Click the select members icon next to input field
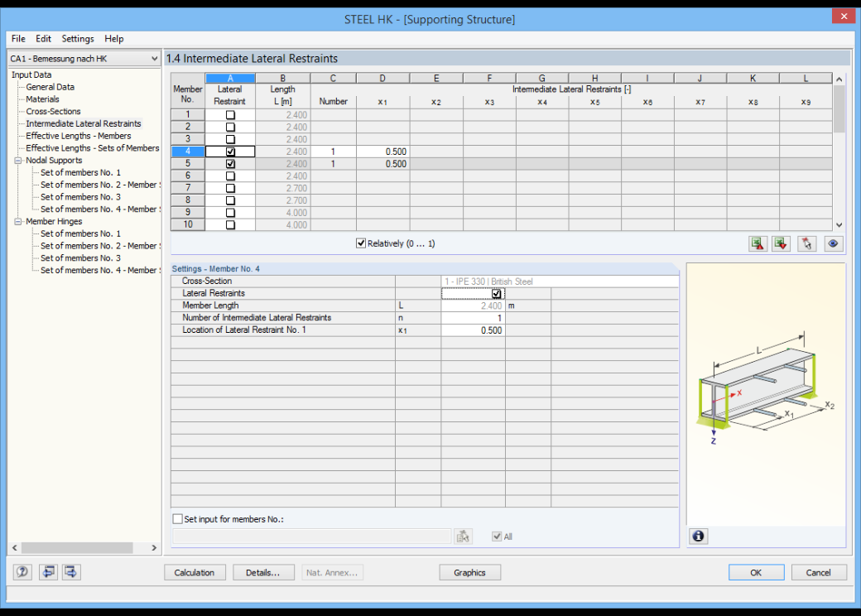The height and width of the screenshot is (616, 861). [x=464, y=537]
